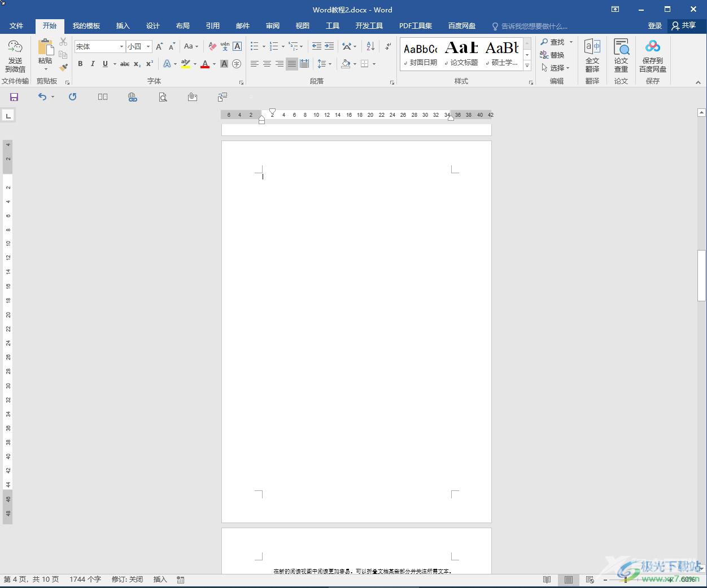The width and height of the screenshot is (707, 588).
Task: Justify the paragraph text
Action: [x=292, y=64]
